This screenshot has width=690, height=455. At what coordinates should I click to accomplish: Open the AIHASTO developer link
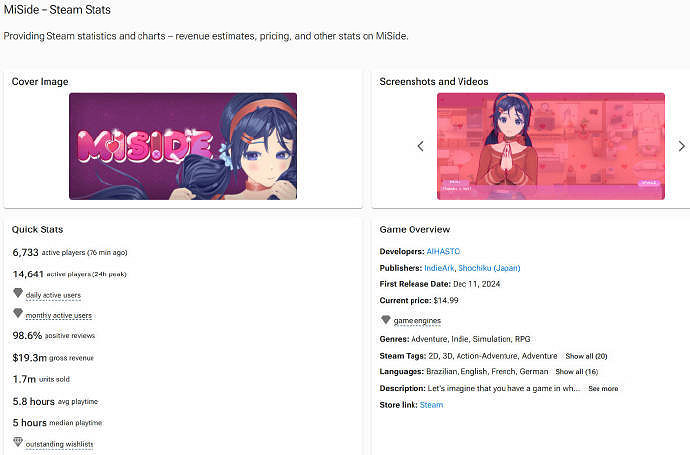pyautogui.click(x=443, y=250)
